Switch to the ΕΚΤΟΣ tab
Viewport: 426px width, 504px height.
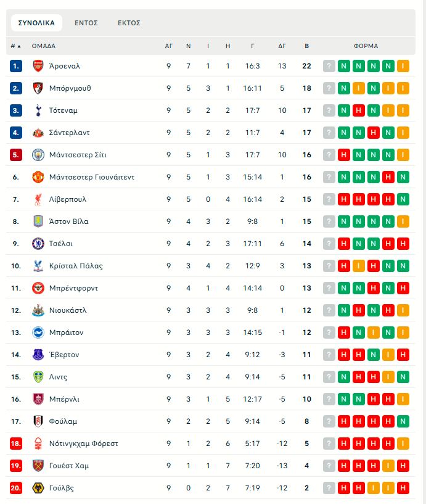129,23
